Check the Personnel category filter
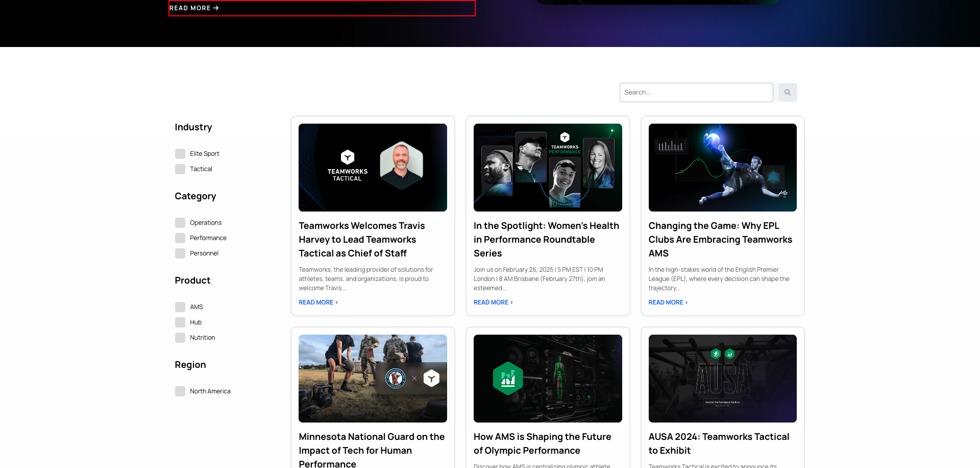 (x=180, y=253)
